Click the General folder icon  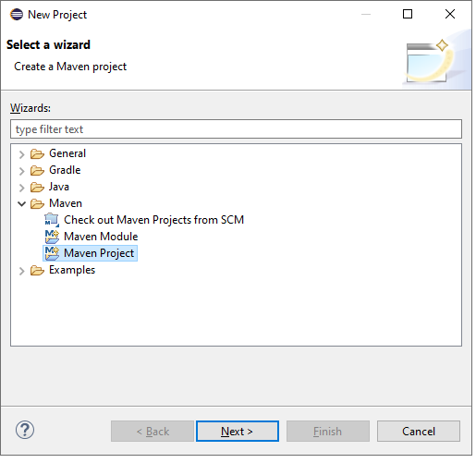37,153
